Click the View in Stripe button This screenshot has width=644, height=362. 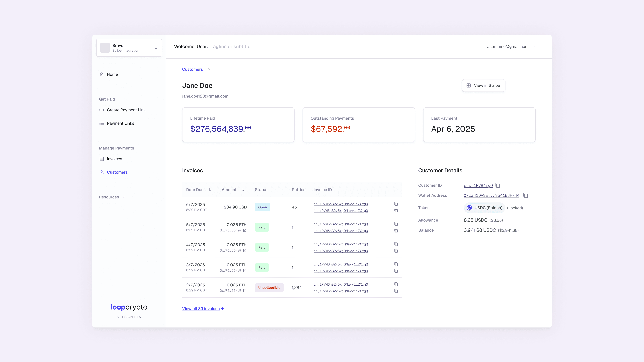(x=483, y=85)
